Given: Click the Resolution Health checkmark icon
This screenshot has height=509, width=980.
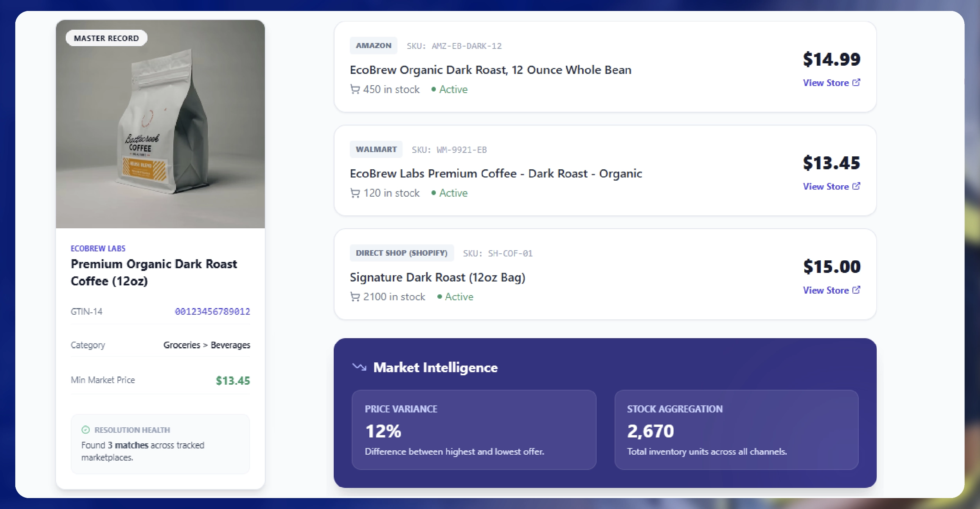Looking at the screenshot, I should click(86, 430).
